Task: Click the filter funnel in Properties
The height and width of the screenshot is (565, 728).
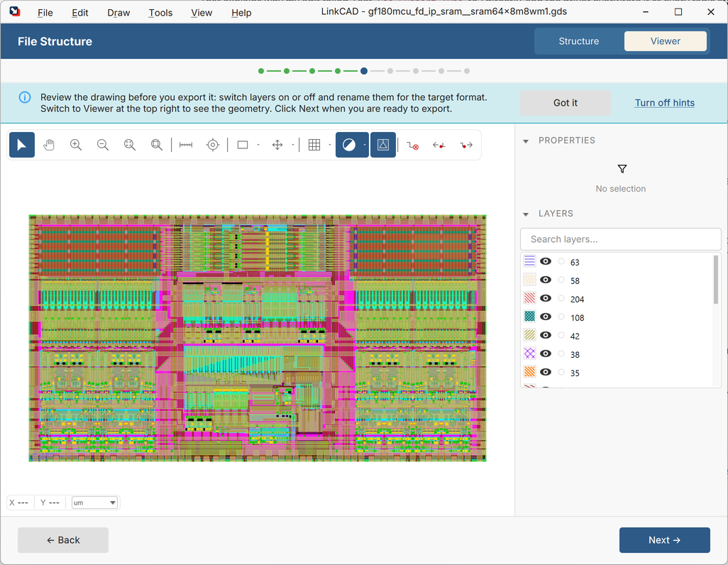Action: click(x=622, y=169)
